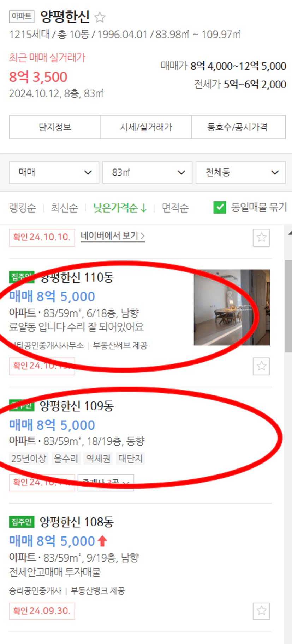The height and width of the screenshot is (644, 292).
Task: Click the price-up arrow on 108동 listing
Action: (102, 541)
